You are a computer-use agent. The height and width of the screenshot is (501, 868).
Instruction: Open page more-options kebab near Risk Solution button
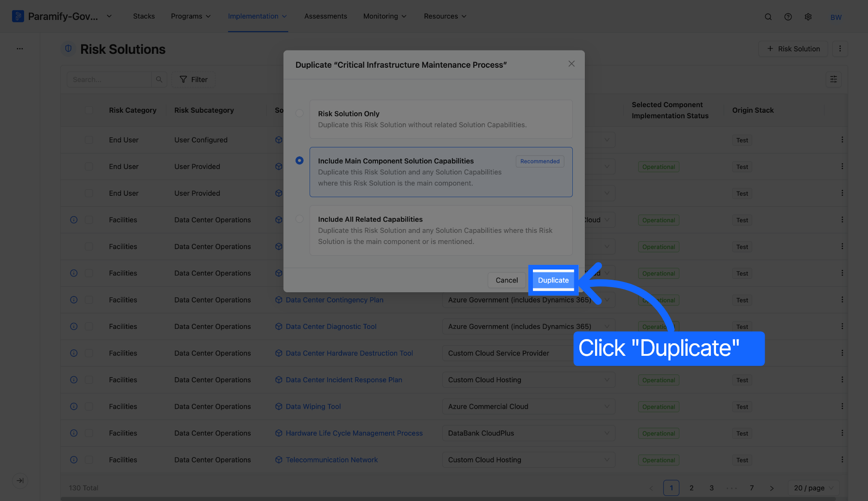point(840,49)
